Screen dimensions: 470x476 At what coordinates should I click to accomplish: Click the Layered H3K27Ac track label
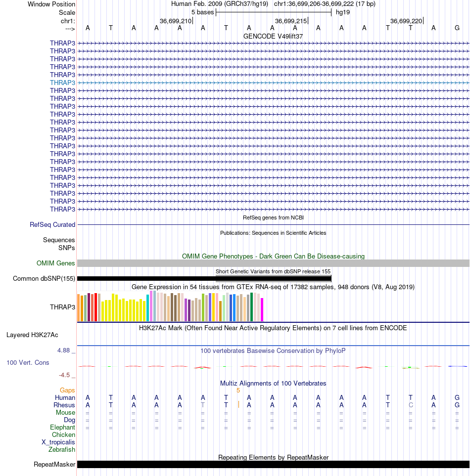coord(32,335)
